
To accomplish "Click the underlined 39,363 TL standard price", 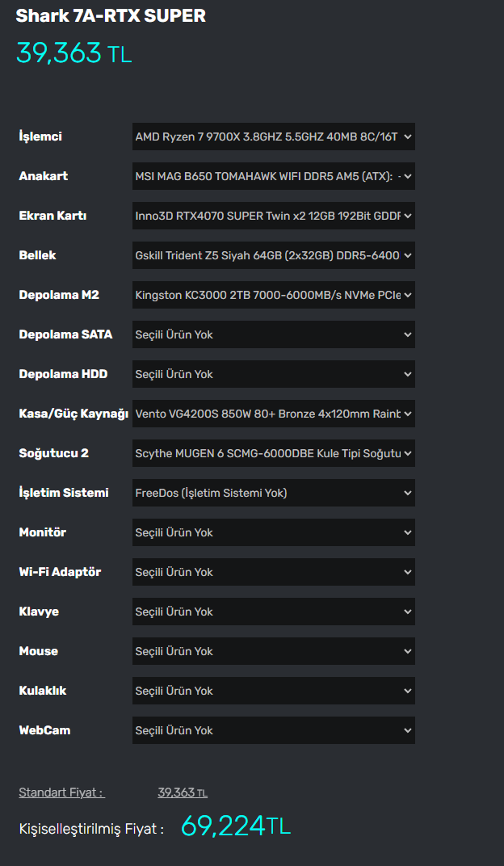I will (x=183, y=792).
